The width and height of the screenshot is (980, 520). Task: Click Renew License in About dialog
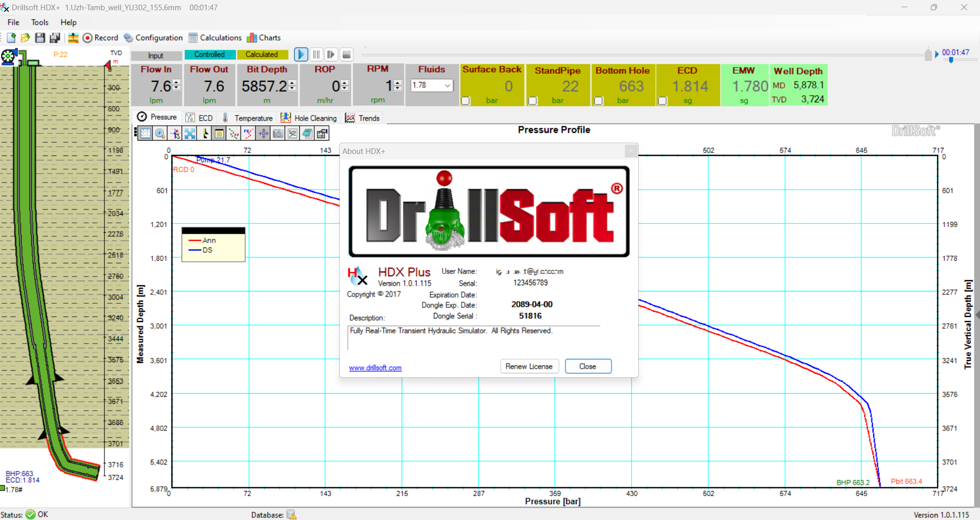[x=529, y=366]
